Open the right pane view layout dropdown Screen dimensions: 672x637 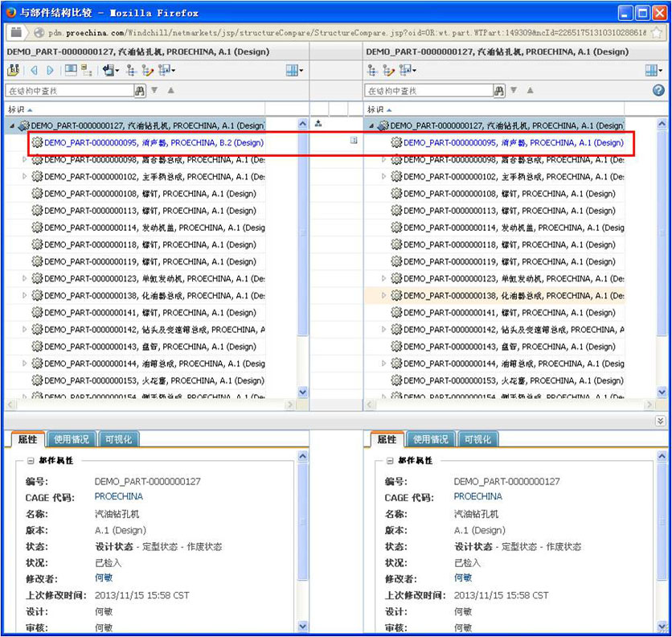654,70
